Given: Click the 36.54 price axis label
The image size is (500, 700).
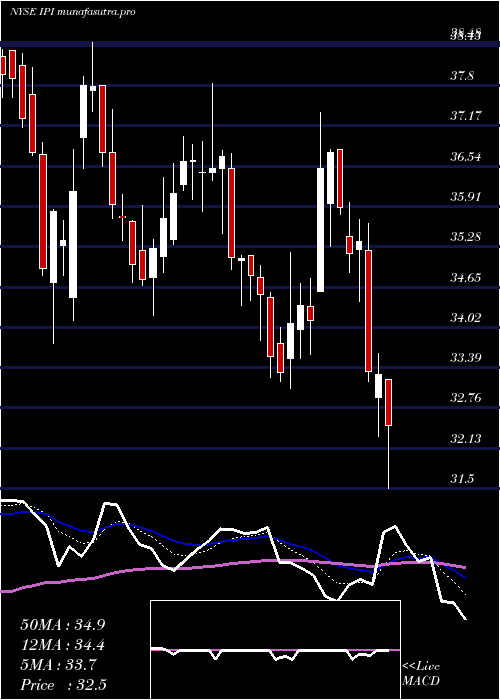Looking at the screenshot, I should tap(465, 157).
